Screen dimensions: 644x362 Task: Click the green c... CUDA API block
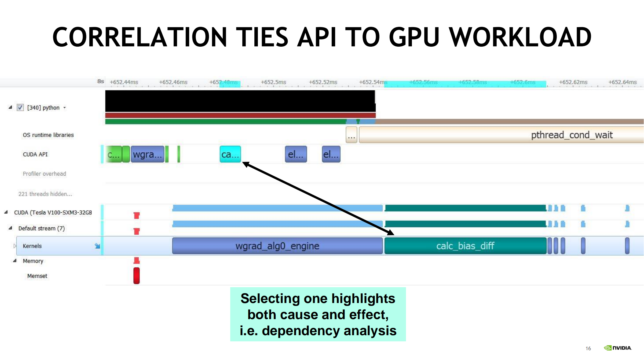pos(114,154)
